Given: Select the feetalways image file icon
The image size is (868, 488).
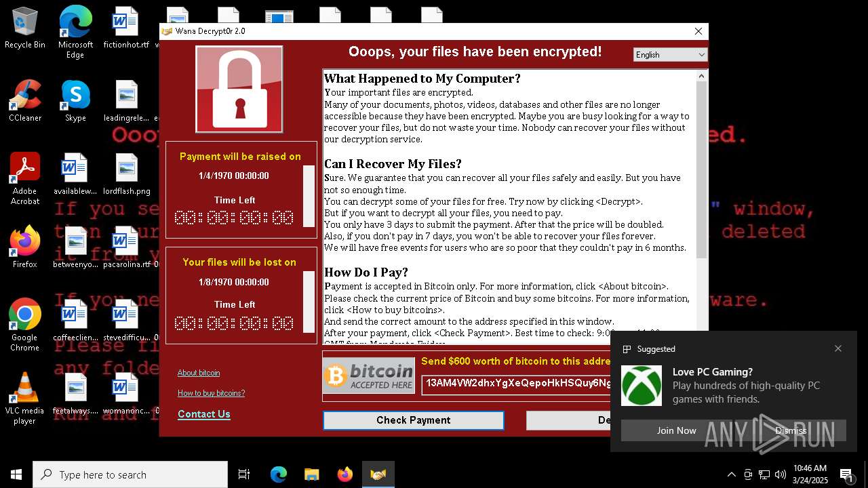Looking at the screenshot, I should 75,394.
